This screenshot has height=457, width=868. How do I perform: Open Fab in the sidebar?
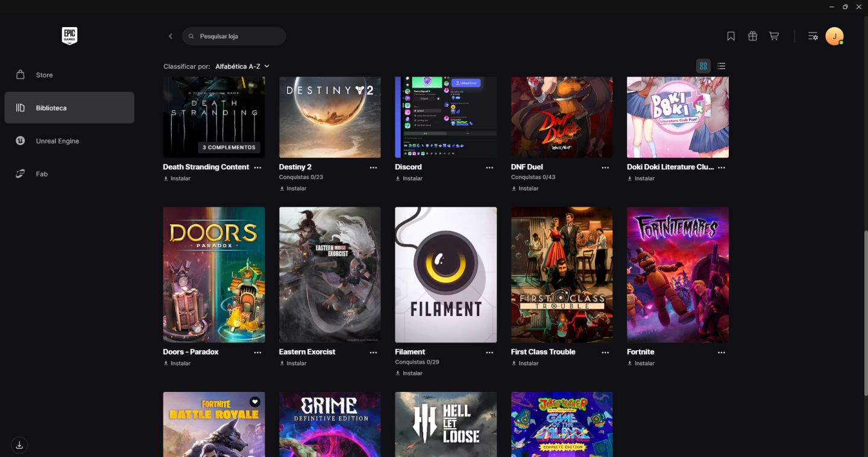coord(69,174)
